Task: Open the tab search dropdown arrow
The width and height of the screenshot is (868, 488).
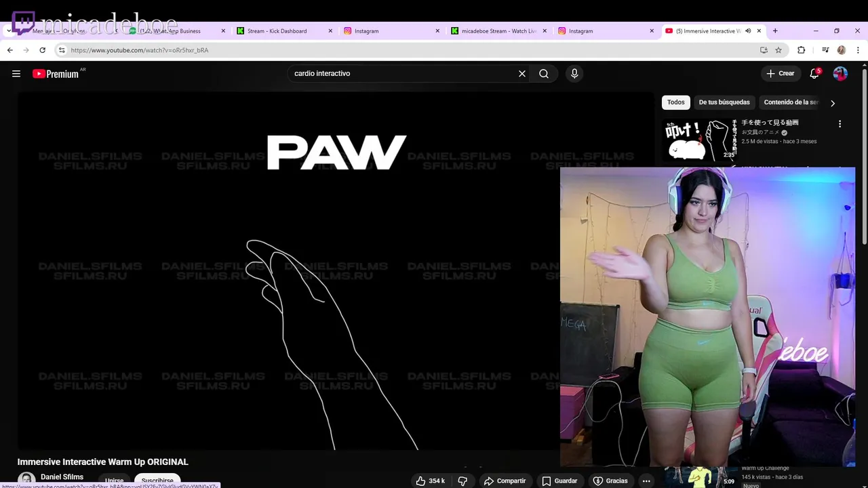Action: coord(9,31)
